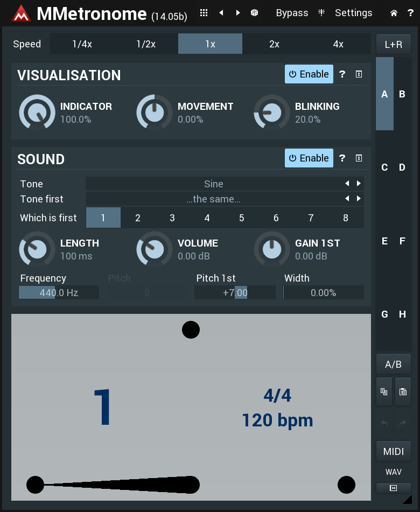This screenshot has height=512, width=420.
Task: Switch to preset slot A
Action: 384,94
